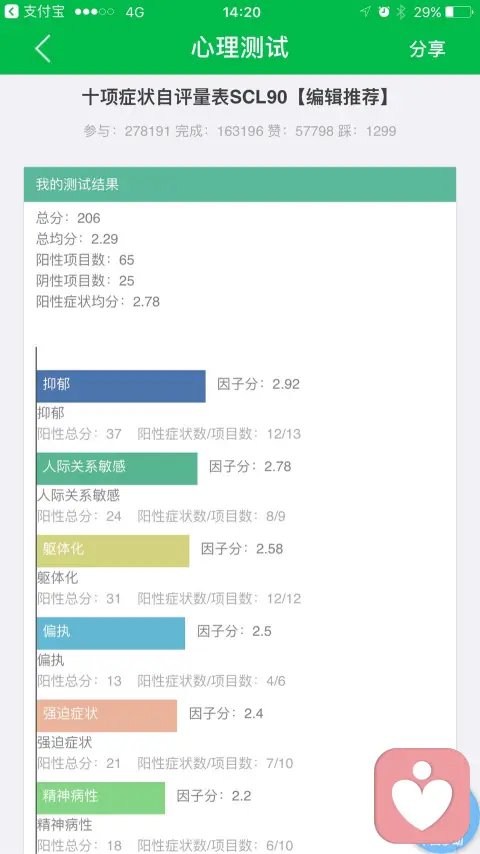480x854 pixels.
Task: Tap the Bluetooth status icon
Action: 401,11
